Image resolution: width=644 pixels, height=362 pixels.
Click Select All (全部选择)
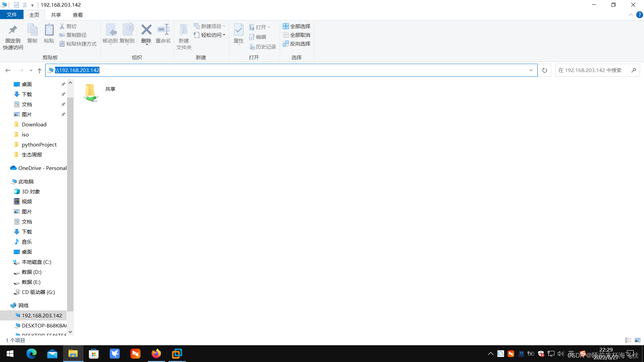tap(297, 26)
